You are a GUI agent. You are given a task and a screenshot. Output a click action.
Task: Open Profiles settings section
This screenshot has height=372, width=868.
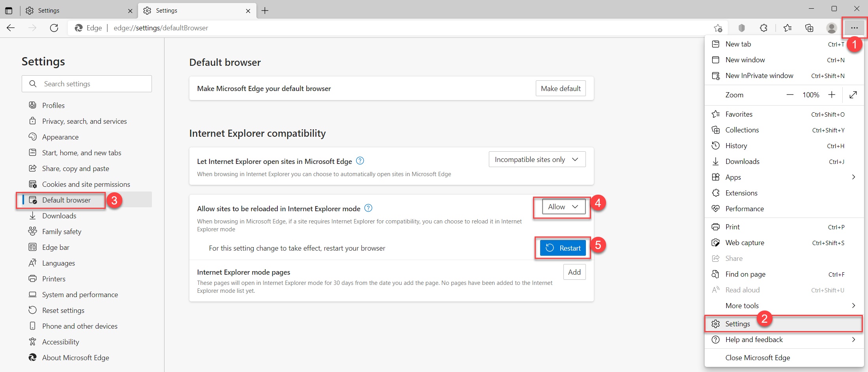87,105
